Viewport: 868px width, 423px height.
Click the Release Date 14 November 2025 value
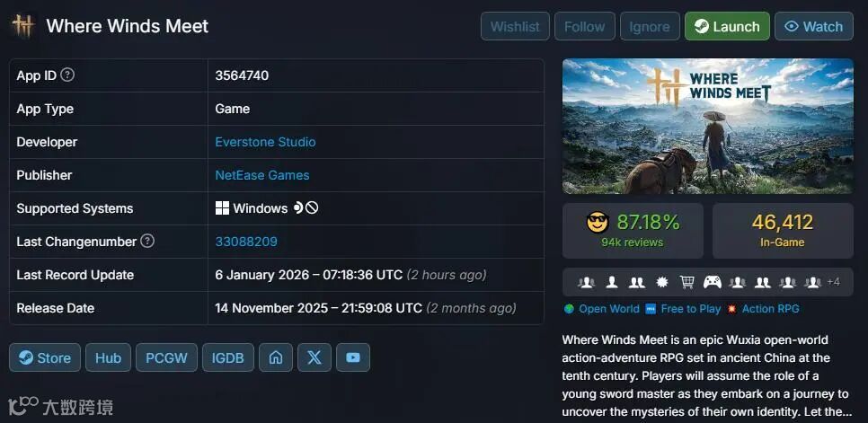click(319, 308)
